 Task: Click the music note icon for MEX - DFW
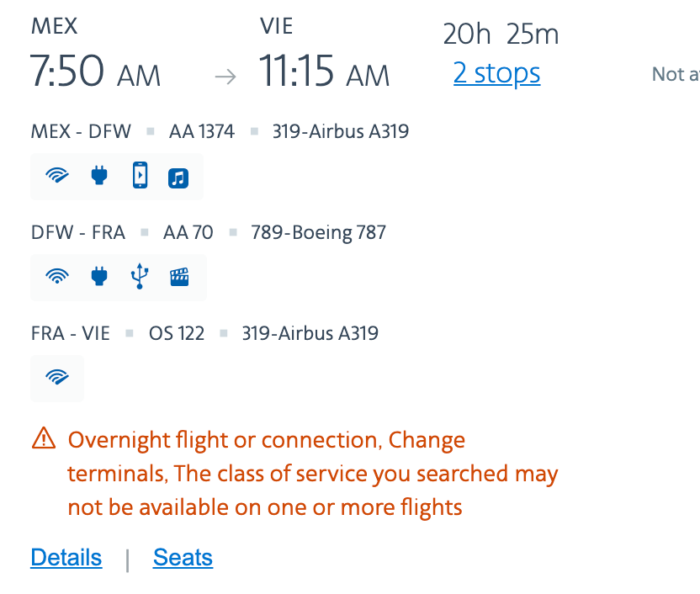pos(178,178)
